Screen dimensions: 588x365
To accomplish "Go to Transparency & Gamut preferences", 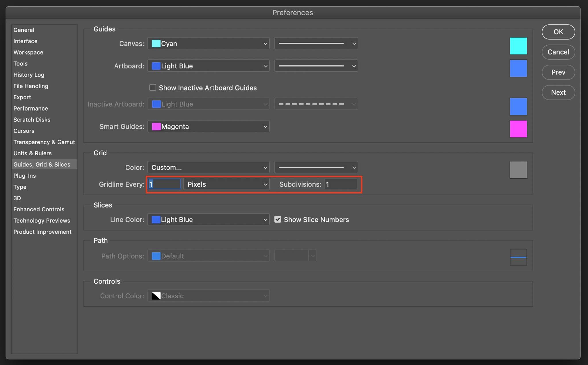I will [44, 142].
